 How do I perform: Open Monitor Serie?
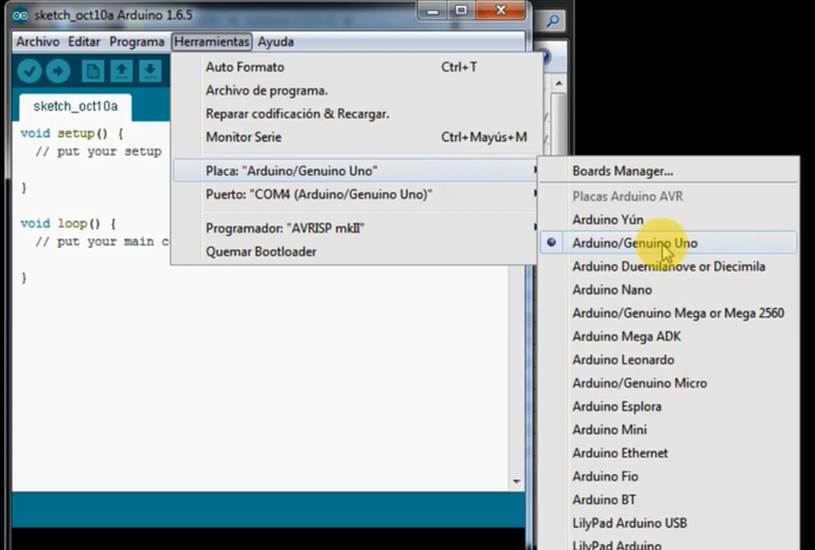[354, 137]
